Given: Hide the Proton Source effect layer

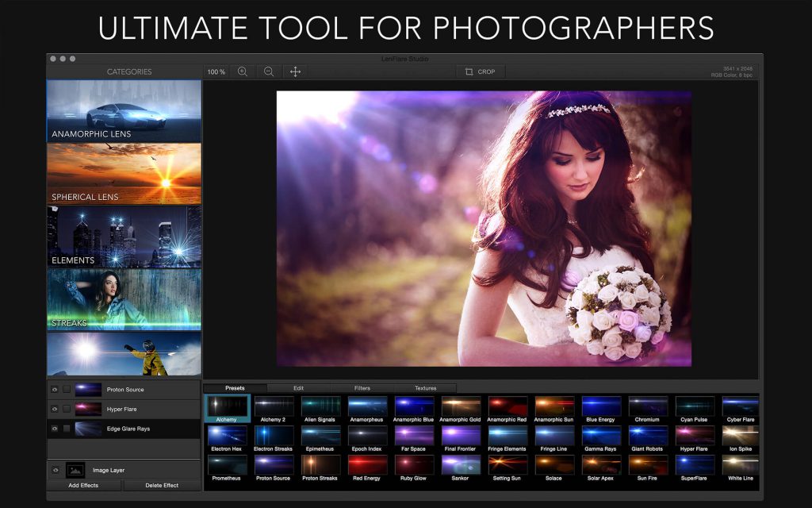Looking at the screenshot, I should pos(56,389).
